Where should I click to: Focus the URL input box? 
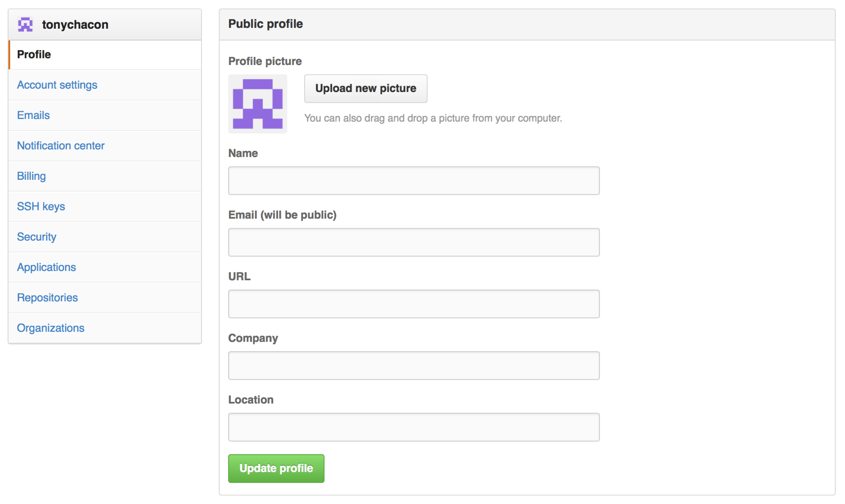[x=413, y=304]
